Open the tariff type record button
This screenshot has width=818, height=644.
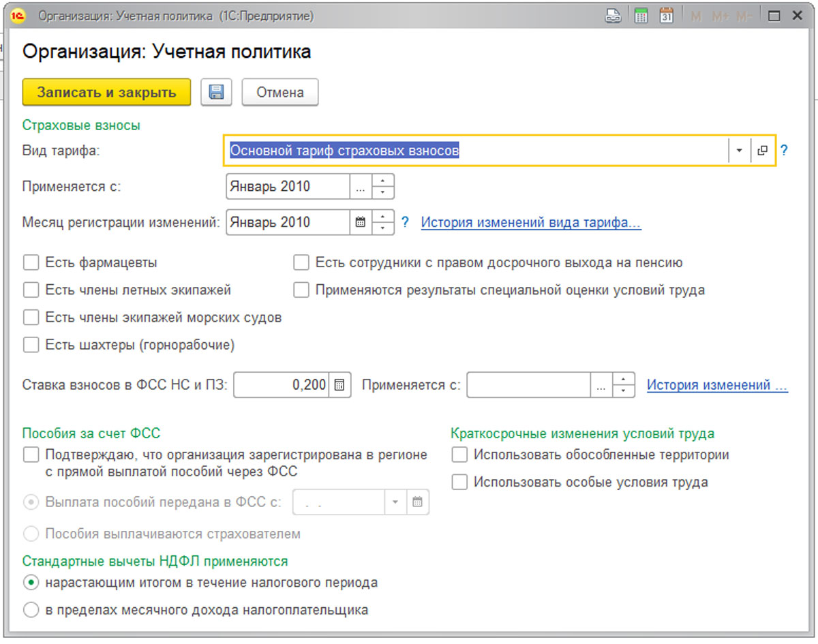[762, 151]
